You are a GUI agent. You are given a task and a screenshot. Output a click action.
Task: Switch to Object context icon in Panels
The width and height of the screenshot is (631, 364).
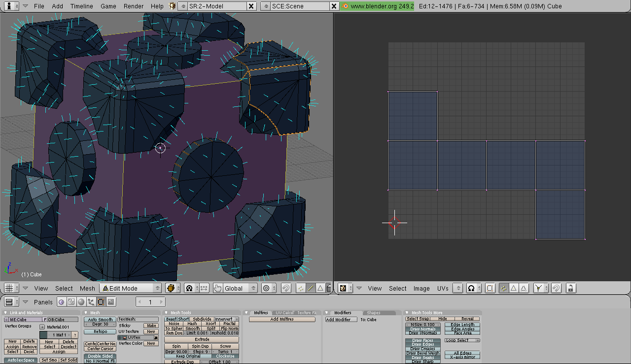(91, 302)
